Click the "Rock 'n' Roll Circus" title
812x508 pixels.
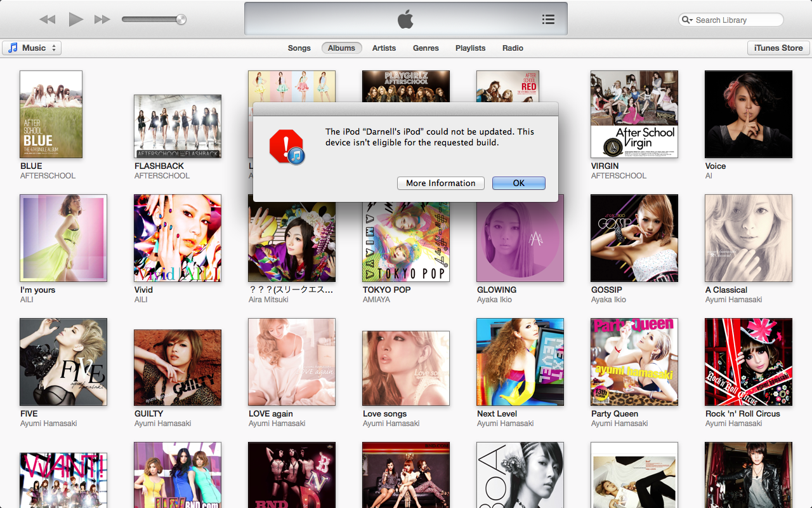(743, 413)
